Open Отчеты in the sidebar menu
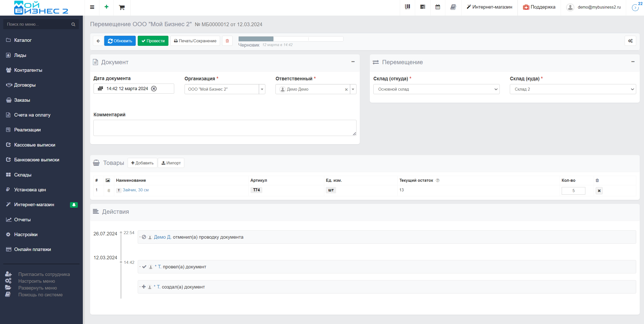 (22, 220)
